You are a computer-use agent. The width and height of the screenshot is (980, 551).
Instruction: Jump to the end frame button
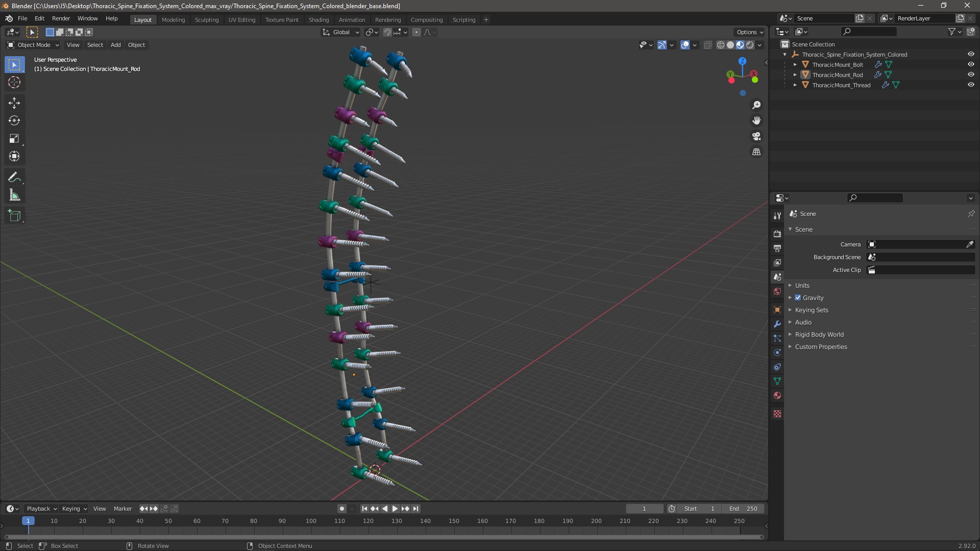tap(415, 509)
